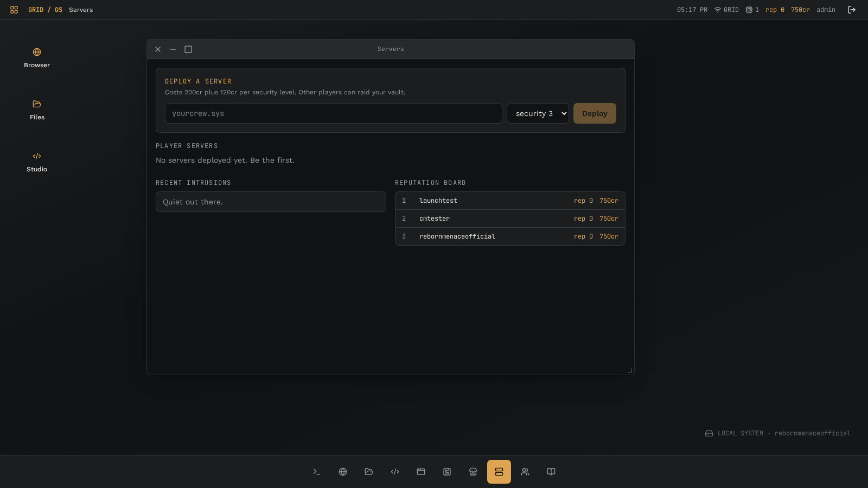The image size is (868, 488).
Task: Open the app grid launcher icon
Action: 14,10
